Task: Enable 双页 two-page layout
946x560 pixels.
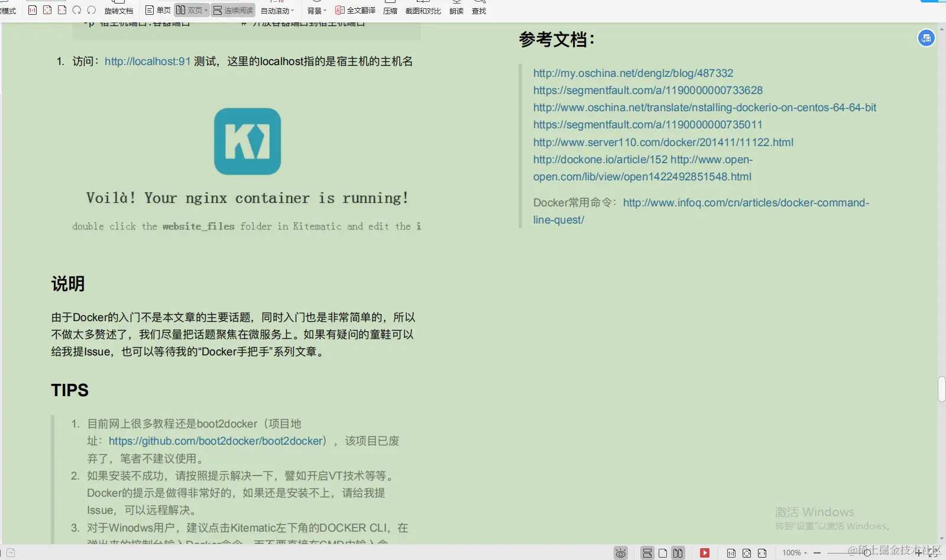Action: [191, 10]
